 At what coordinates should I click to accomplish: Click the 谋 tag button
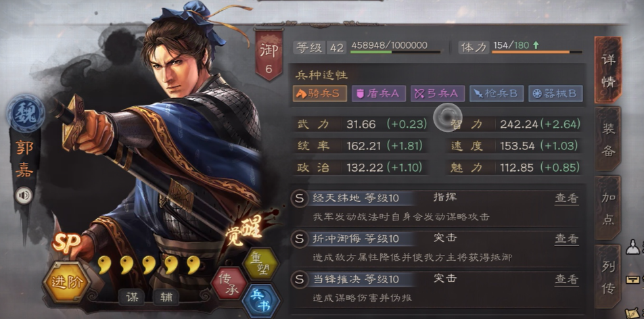[131, 297]
